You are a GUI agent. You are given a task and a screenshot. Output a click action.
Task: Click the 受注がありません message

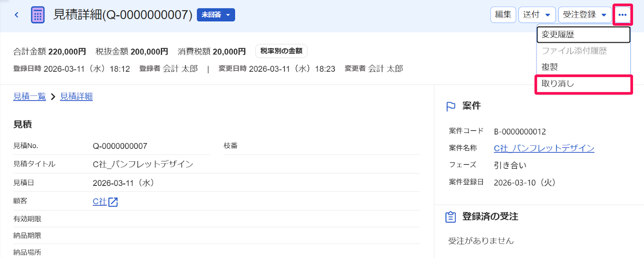[x=481, y=241]
